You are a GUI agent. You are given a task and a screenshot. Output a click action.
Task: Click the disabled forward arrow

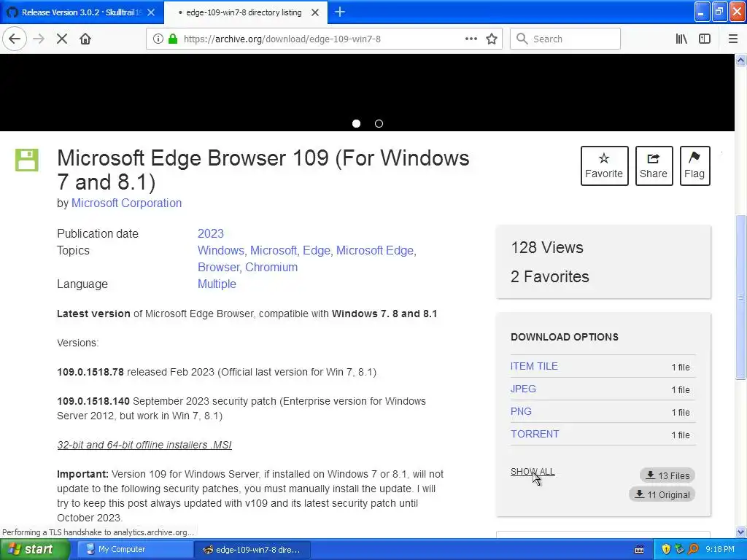coord(39,39)
